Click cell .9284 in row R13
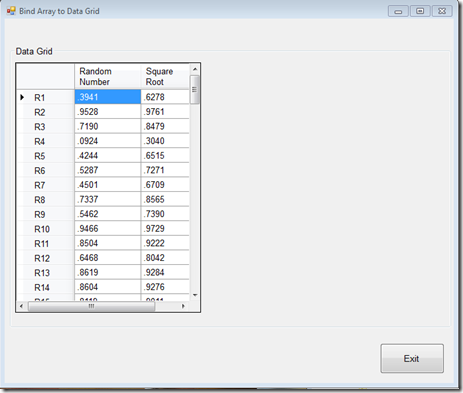The image size is (463, 393). click(165, 273)
